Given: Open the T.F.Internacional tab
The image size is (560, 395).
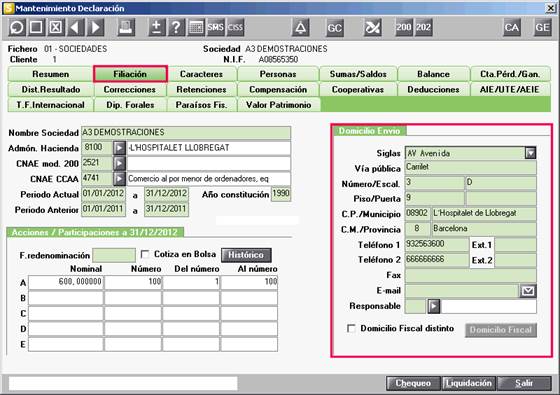Looking at the screenshot, I should (50, 105).
